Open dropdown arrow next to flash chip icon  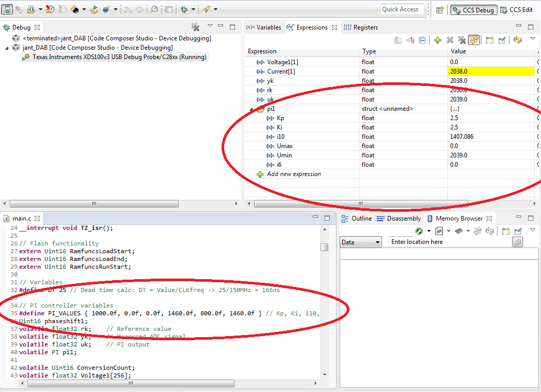tap(84, 9)
